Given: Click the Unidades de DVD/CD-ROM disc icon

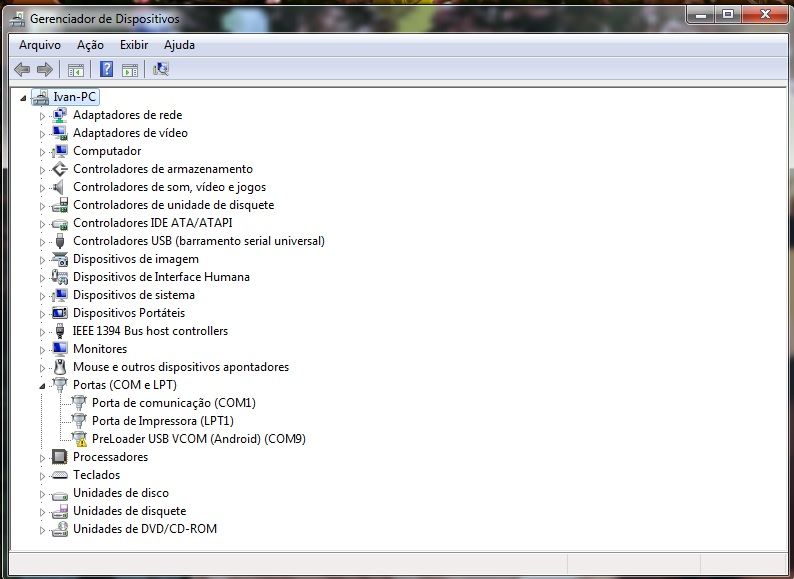Looking at the screenshot, I should click(x=60, y=529).
